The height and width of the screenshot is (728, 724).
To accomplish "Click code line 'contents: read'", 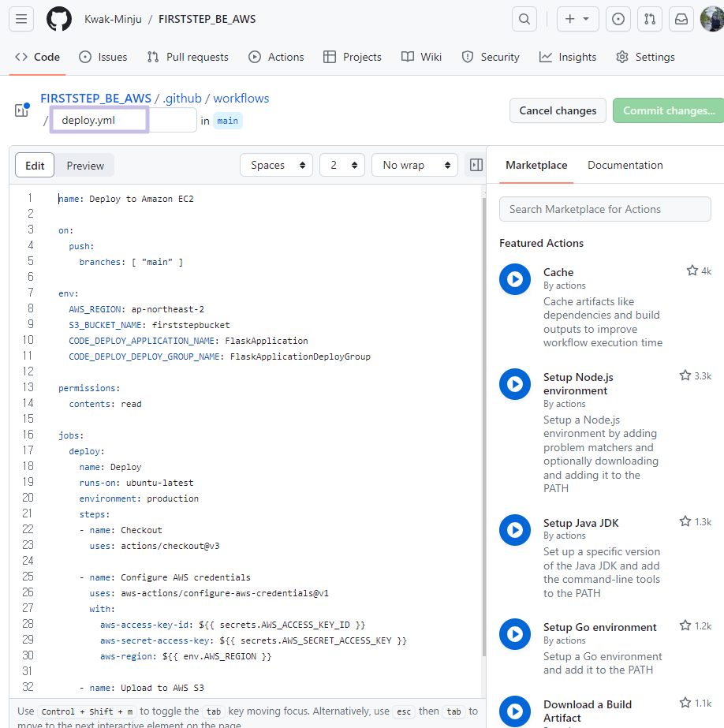I will point(106,404).
